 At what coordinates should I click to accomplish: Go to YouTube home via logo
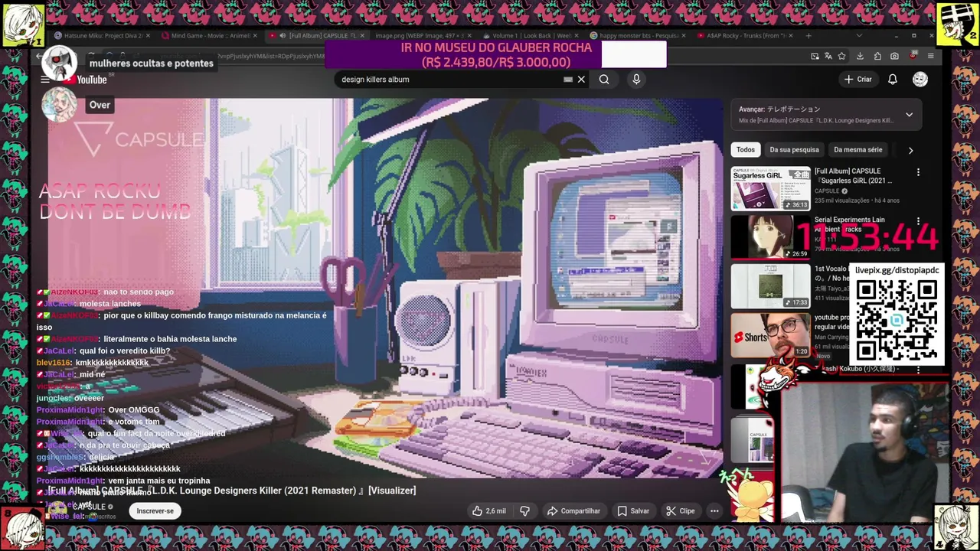87,80
